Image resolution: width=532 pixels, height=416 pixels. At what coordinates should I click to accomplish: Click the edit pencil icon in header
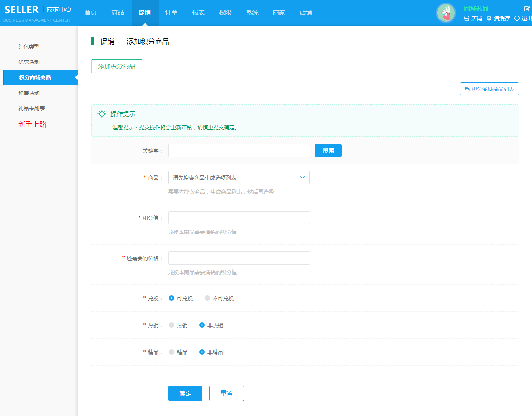coord(526,8)
